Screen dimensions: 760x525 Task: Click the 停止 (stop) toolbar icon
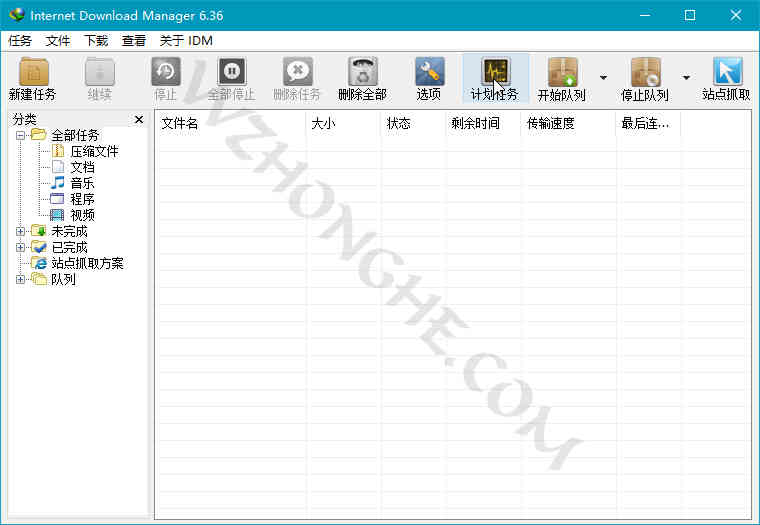[166, 72]
